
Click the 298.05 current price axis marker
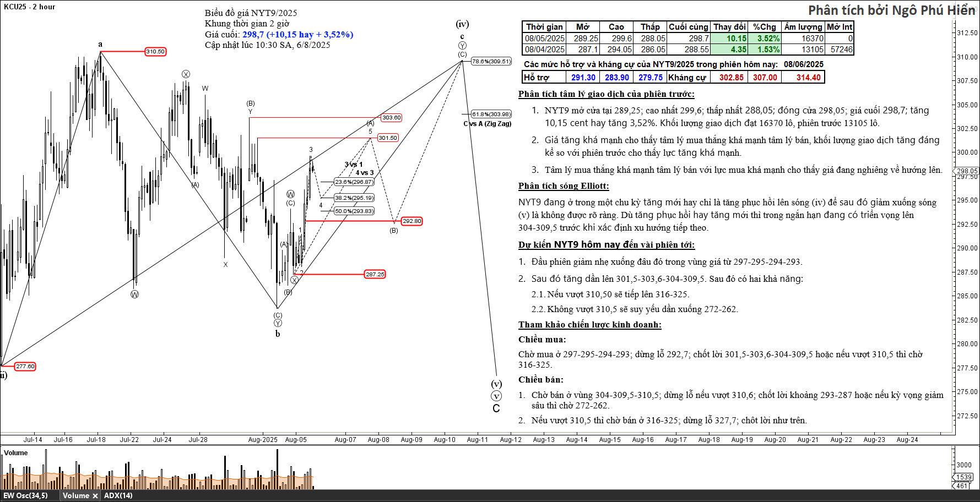pyautogui.click(x=967, y=171)
